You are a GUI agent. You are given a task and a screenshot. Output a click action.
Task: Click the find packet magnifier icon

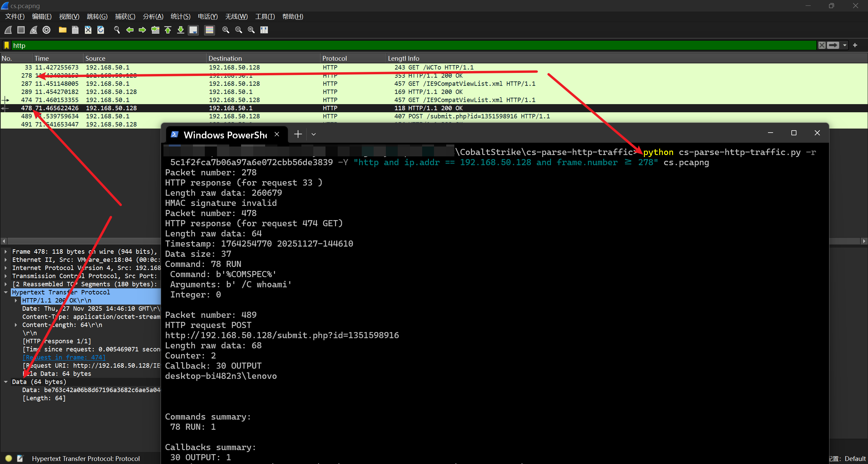[117, 30]
